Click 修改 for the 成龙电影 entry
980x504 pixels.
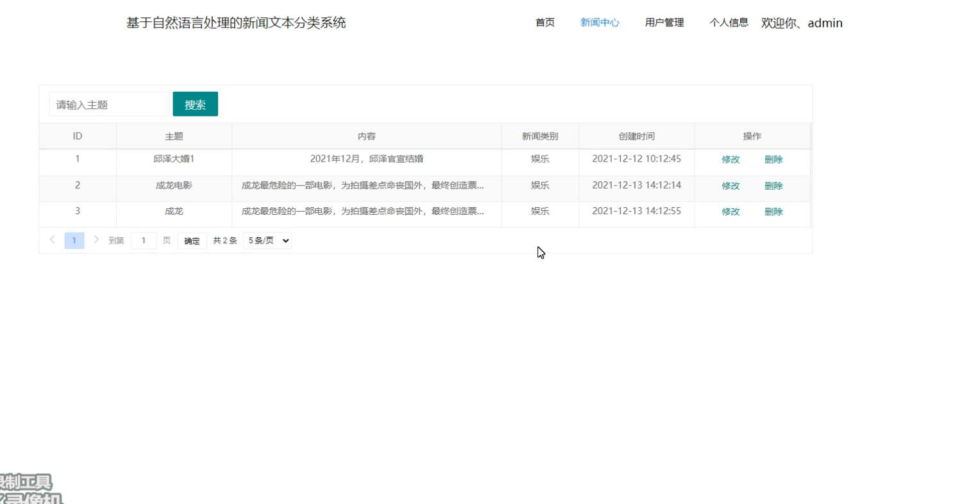point(731,185)
